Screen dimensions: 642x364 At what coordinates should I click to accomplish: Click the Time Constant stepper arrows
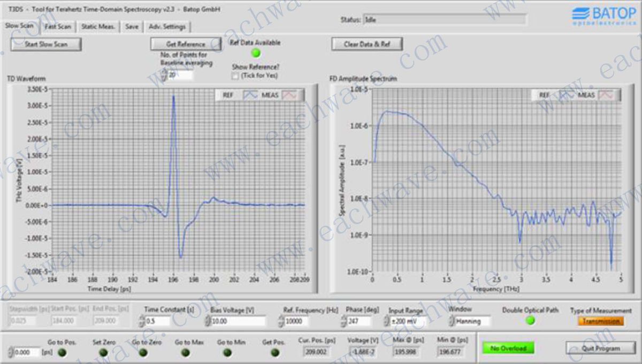pos(142,321)
